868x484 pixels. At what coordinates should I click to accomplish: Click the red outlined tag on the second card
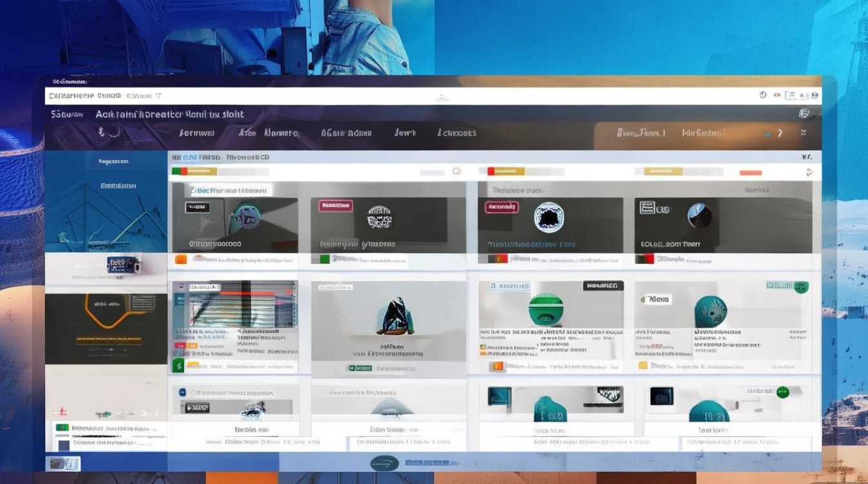[336, 207]
